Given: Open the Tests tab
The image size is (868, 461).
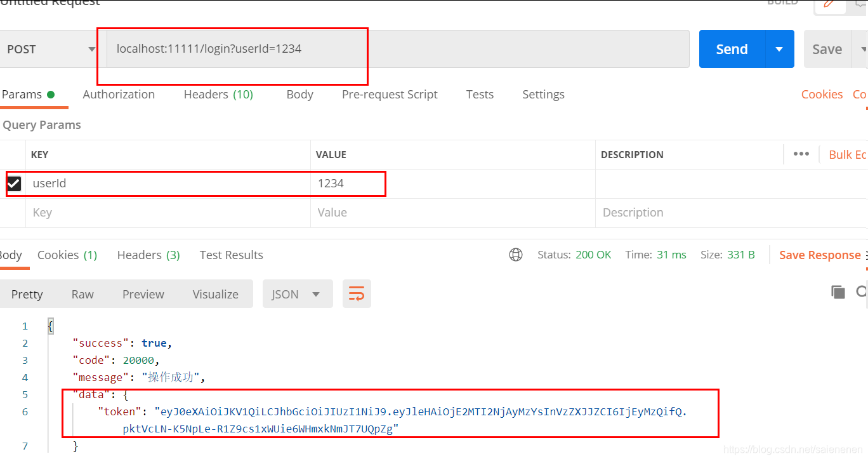Looking at the screenshot, I should [480, 95].
